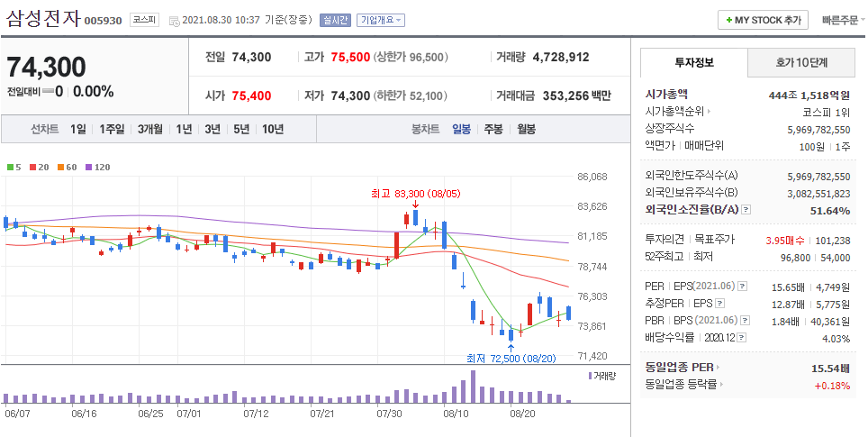Screen dimensions: 868x437
Task: Click the 최고 83,300 (08/05) chart label
Action: click(x=416, y=194)
